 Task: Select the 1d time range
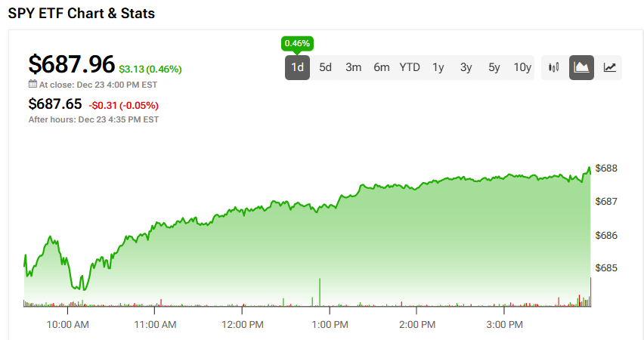(x=298, y=67)
